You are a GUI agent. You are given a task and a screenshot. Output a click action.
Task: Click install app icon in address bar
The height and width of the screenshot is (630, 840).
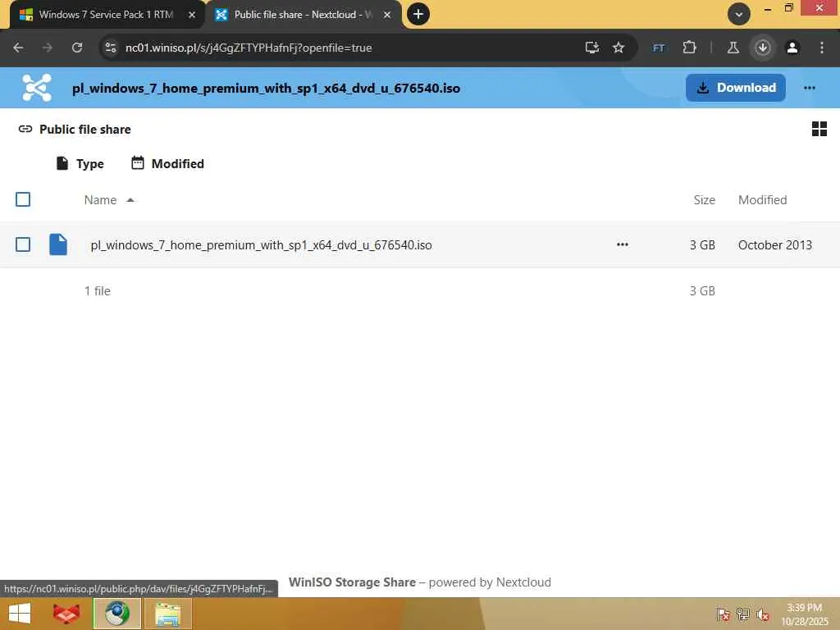tap(592, 48)
